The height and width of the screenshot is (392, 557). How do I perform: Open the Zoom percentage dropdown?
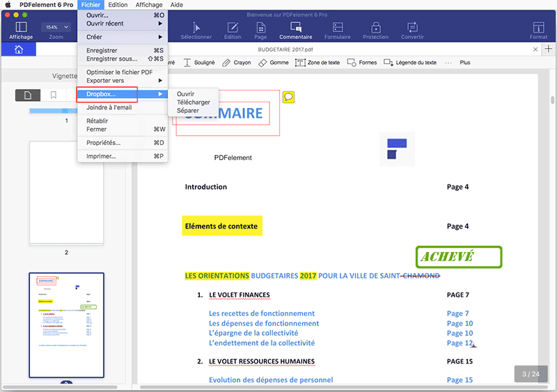click(x=56, y=27)
